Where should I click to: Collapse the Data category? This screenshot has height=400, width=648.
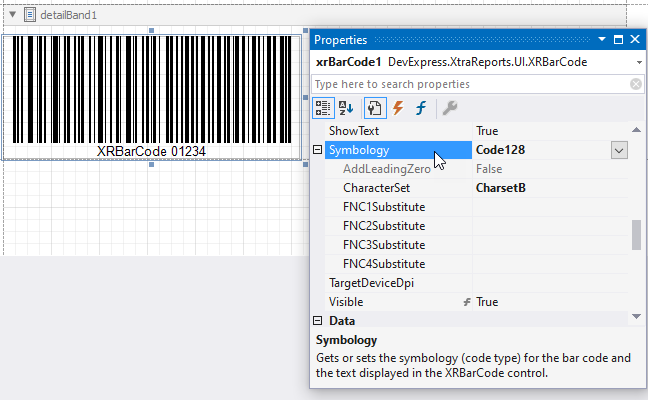pos(317,321)
